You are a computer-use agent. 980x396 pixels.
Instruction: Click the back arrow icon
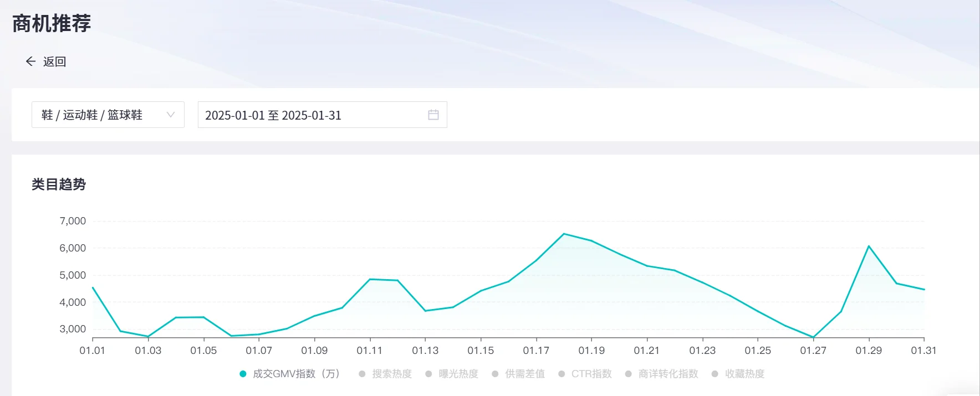click(x=30, y=61)
